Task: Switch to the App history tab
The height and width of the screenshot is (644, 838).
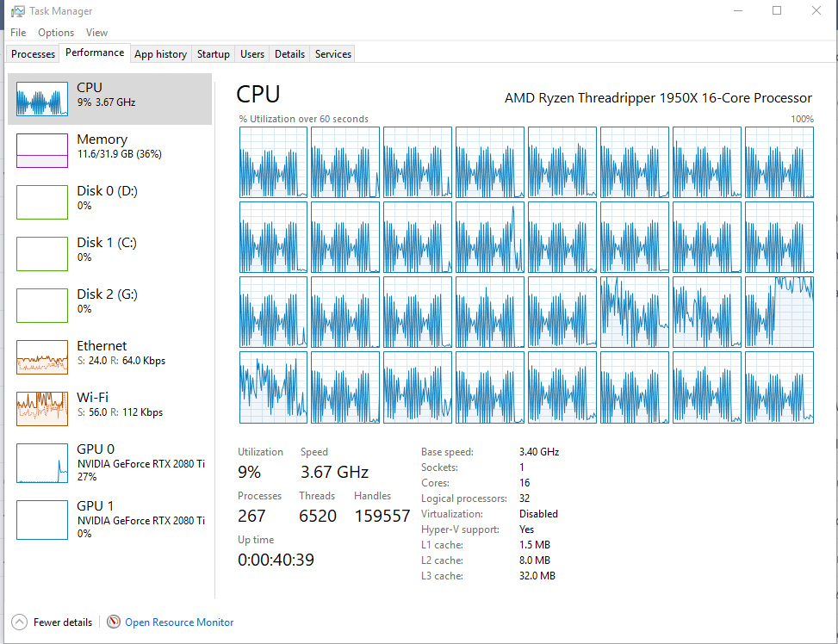Action: click(161, 54)
